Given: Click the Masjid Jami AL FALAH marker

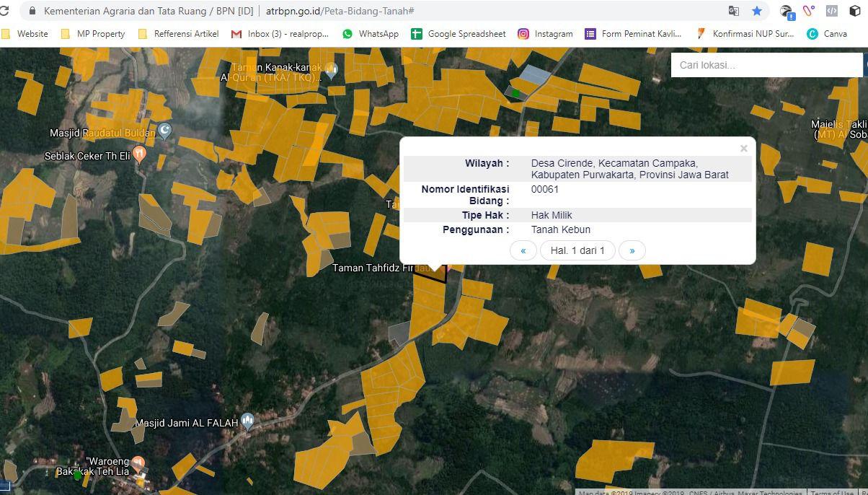Looking at the screenshot, I should pos(248,421).
